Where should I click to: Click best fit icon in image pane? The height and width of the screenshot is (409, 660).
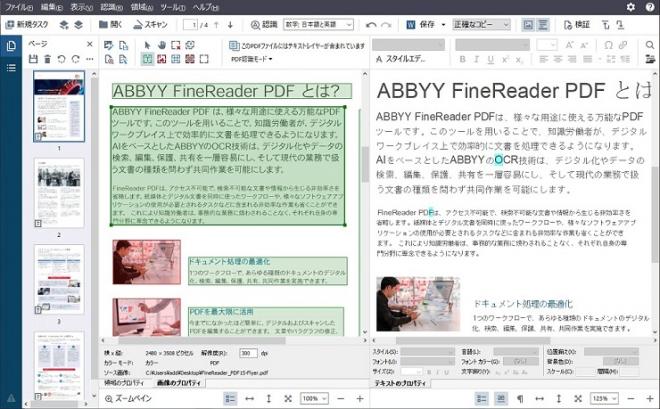(288, 398)
